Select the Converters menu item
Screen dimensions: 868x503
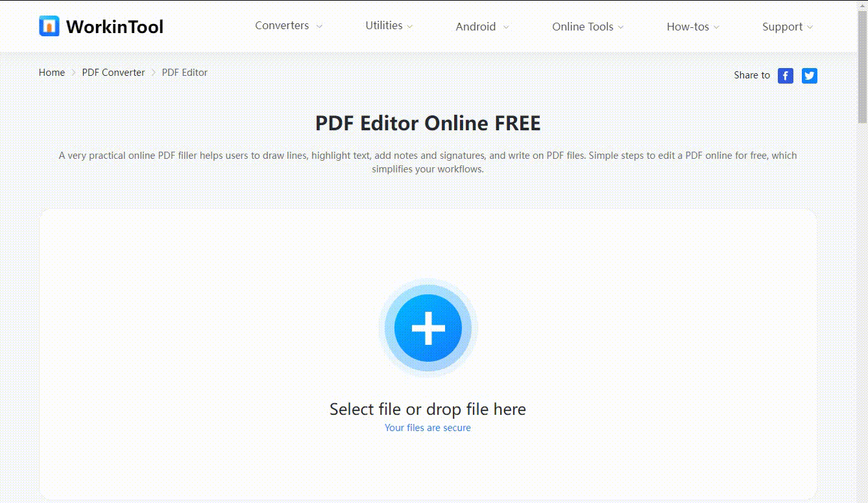pyautogui.click(x=282, y=26)
